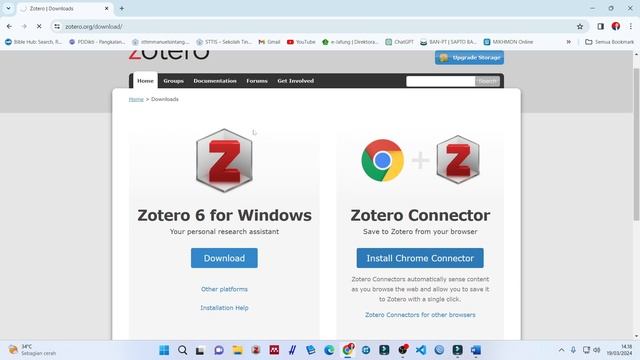The image size is (640, 360).
Task: Click the taskbar clock and date
Action: [620, 350]
